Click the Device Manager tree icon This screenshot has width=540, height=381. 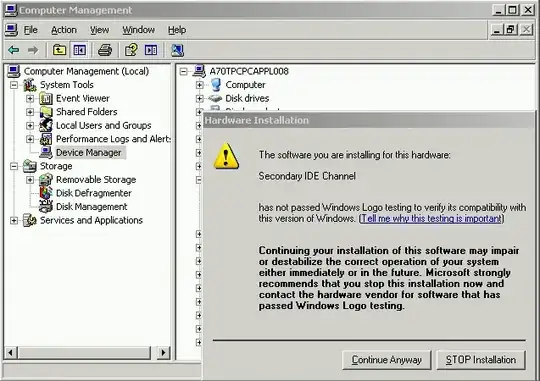(x=46, y=153)
